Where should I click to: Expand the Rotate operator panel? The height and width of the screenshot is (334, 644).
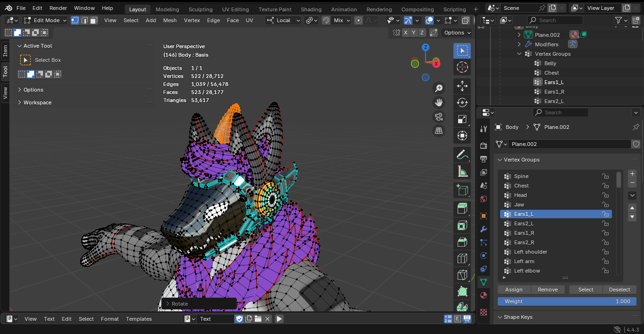[x=199, y=304]
